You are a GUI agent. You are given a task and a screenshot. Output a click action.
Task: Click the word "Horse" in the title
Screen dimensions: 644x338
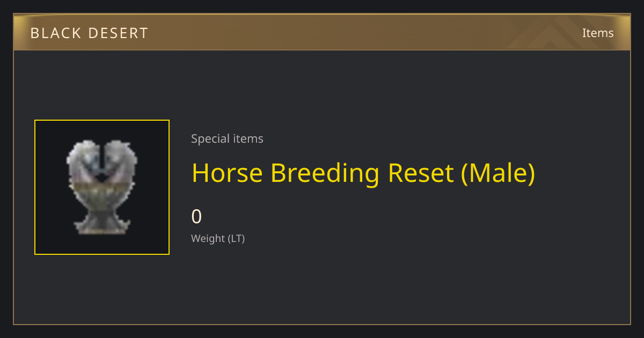pyautogui.click(x=227, y=173)
